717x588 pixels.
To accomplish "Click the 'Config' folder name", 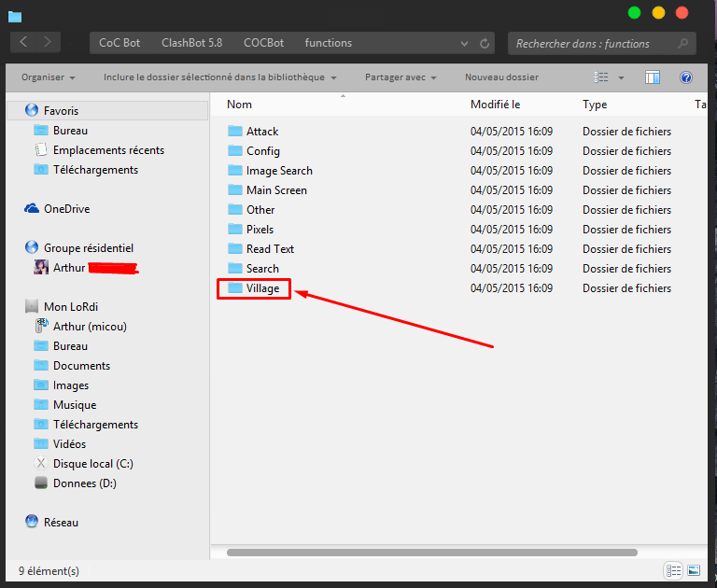I will click(x=263, y=151).
